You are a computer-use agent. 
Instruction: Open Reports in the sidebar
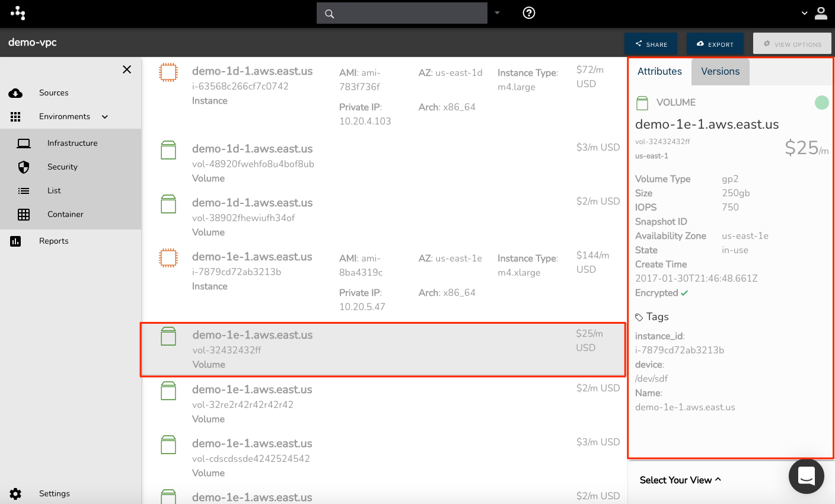click(54, 241)
